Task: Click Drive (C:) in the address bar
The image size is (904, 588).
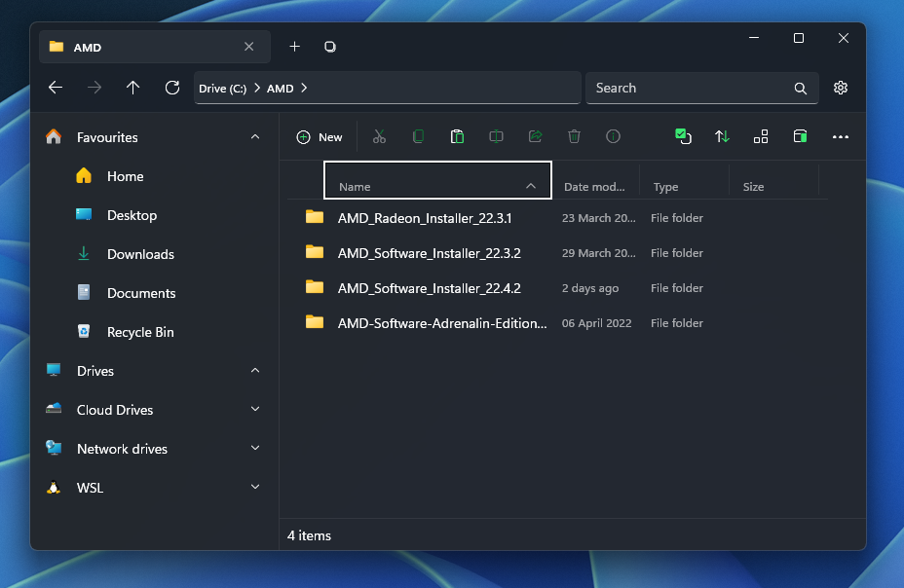Action: 222,89
